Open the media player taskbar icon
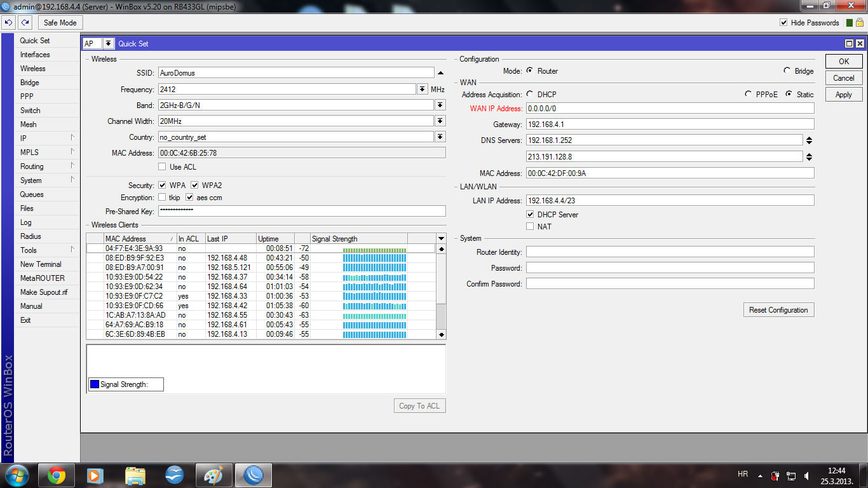This screenshot has height=488, width=868. [x=95, y=475]
